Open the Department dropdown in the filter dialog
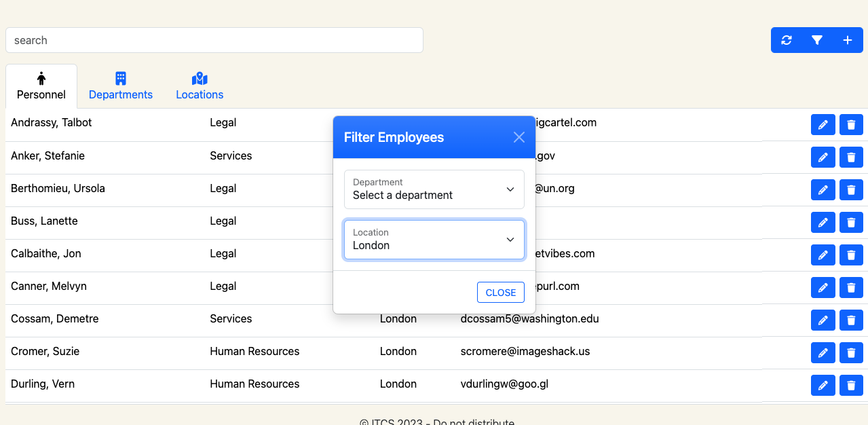Viewport: 868px width, 425px height. 434,189
